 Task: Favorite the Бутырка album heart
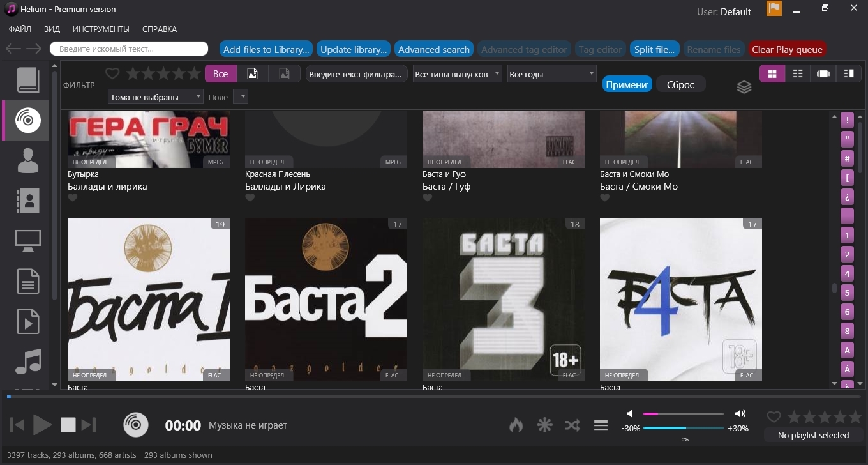click(x=73, y=198)
